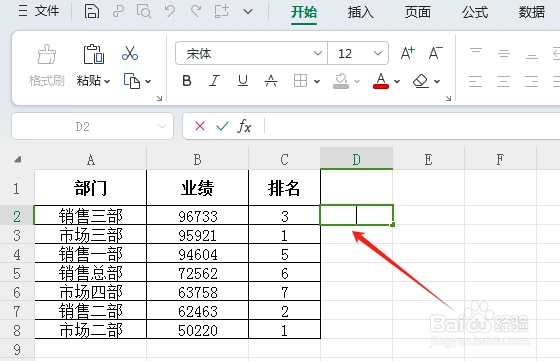Click the Name Box showing D2

(83, 126)
